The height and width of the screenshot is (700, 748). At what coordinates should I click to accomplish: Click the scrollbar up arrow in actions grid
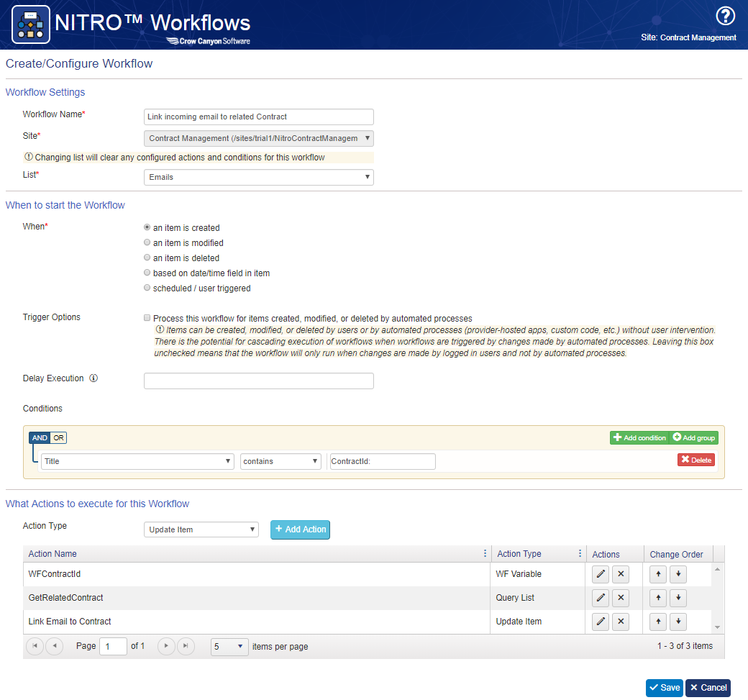pyautogui.click(x=717, y=569)
